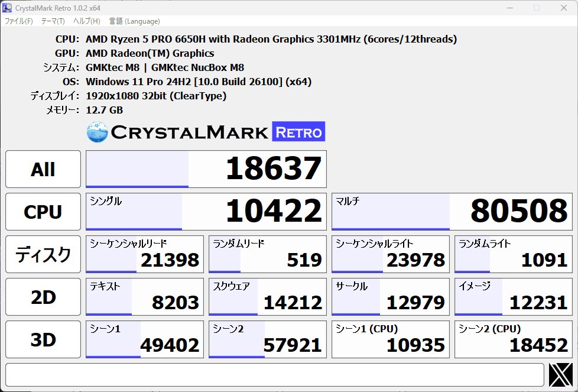
Task: Open the テーマ(T) menu
Action: point(53,21)
